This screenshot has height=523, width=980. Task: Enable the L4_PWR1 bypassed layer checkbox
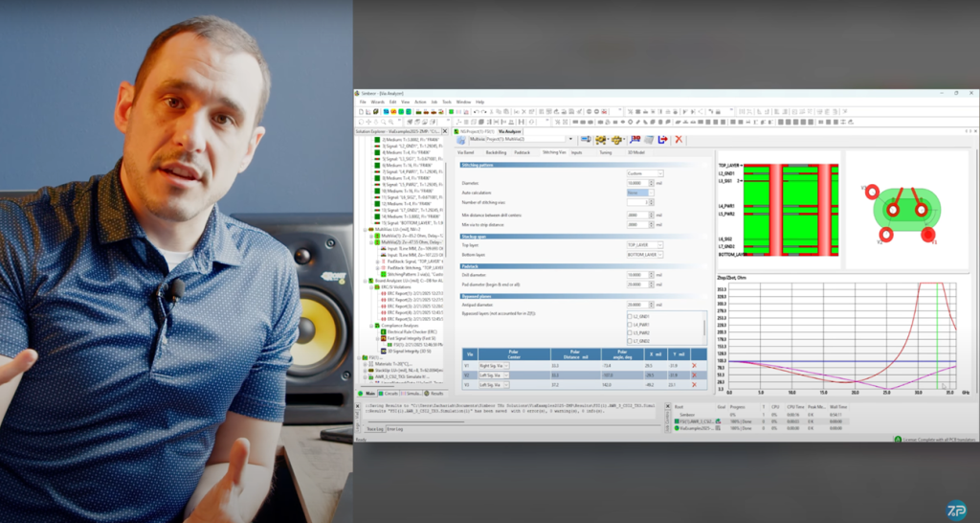coord(629,325)
